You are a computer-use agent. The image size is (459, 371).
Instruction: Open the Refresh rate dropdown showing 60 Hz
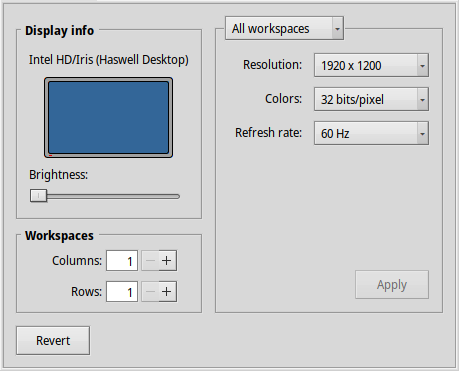click(x=371, y=133)
